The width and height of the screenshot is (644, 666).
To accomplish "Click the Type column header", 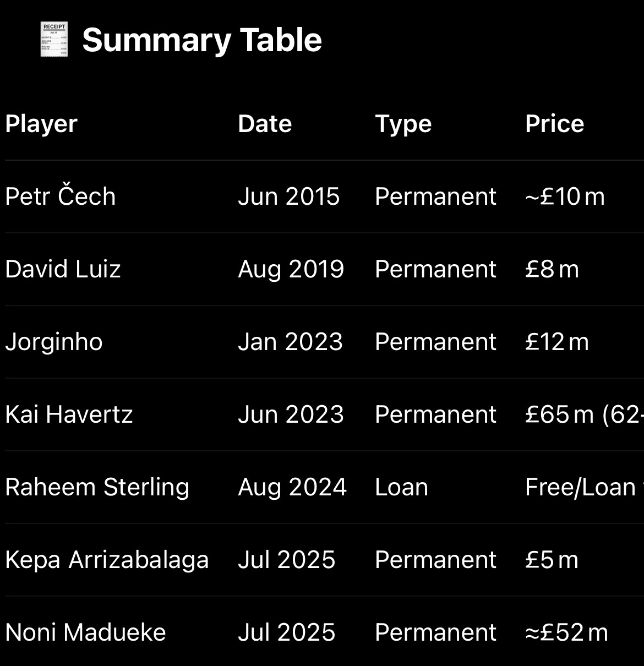I will pyautogui.click(x=403, y=124).
